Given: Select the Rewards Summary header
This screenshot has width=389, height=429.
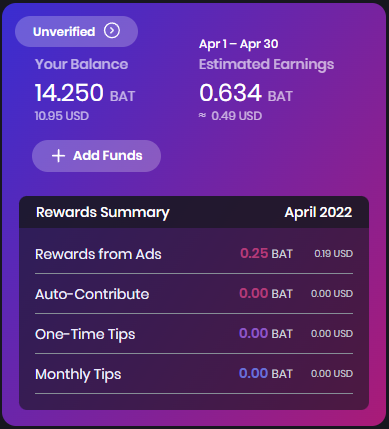Looking at the screenshot, I should click(x=103, y=213).
